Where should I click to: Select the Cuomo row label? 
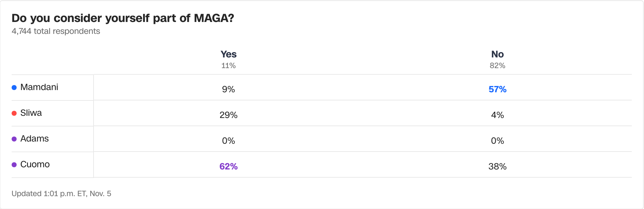(x=35, y=164)
